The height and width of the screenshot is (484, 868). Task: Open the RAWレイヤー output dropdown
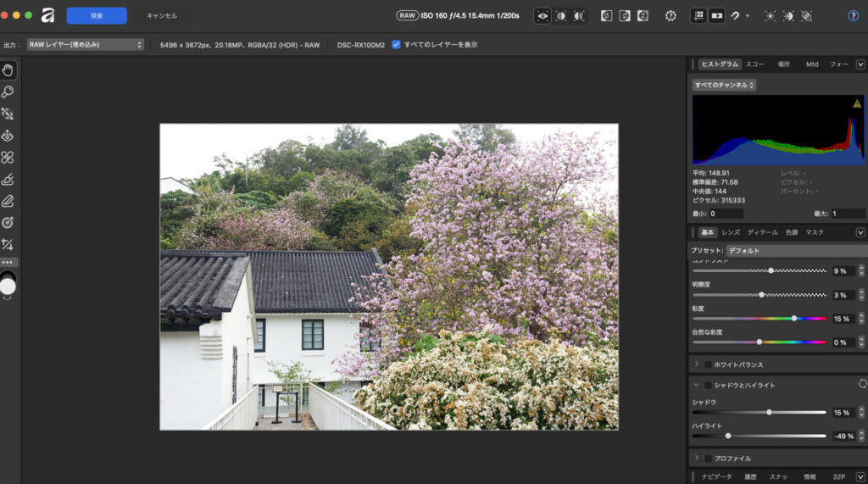tap(85, 44)
